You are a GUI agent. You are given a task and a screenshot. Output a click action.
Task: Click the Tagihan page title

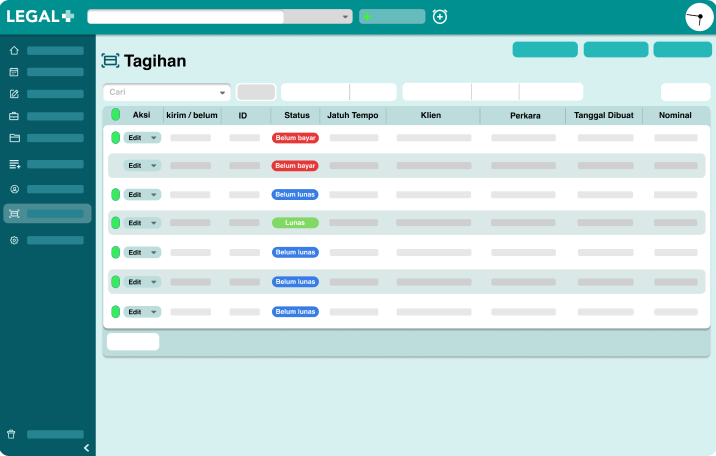(155, 61)
